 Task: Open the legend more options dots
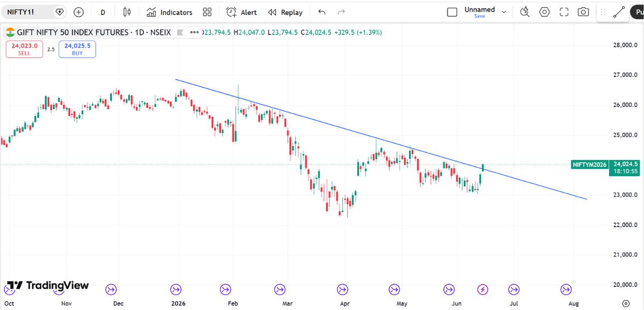coord(194,32)
